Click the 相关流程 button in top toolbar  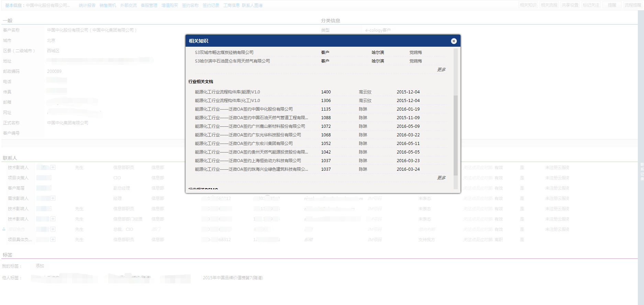tap(549, 5)
